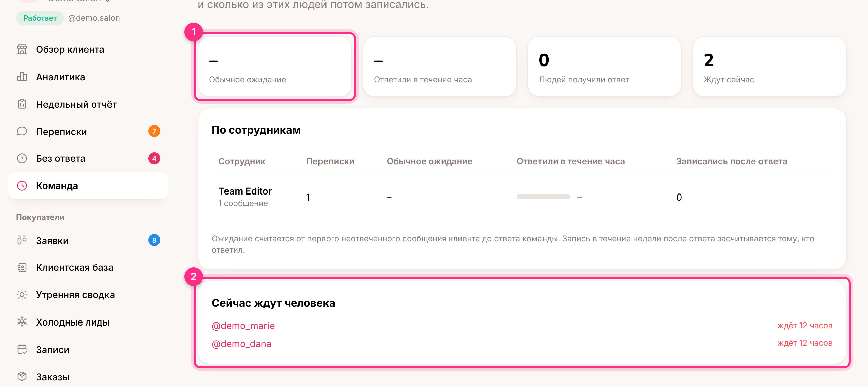Open the @demo_marie conversation link
Screen dimensions: 868x387
(243, 326)
